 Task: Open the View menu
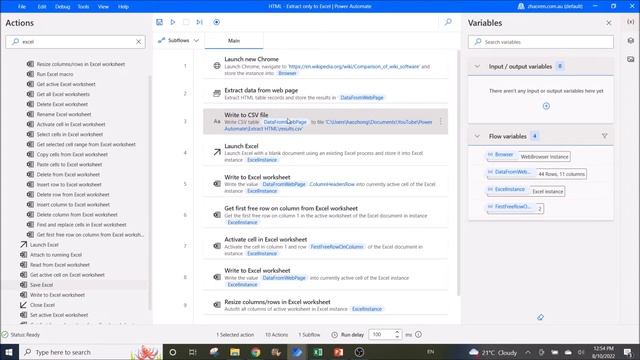(x=103, y=7)
